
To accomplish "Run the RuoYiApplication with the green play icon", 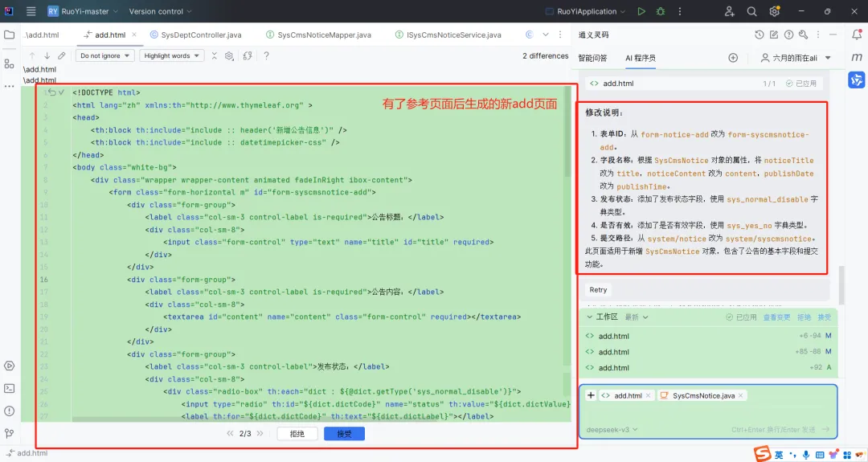I will 641,11.
